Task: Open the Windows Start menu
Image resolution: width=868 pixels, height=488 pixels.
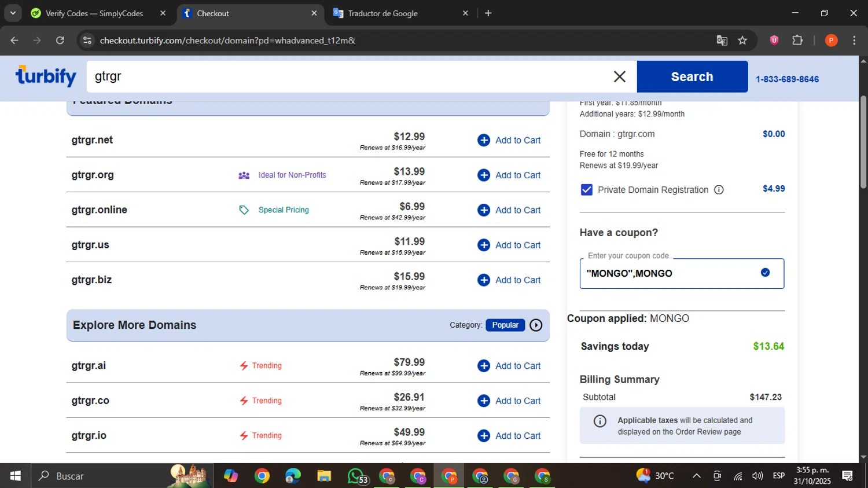Action: [16, 476]
